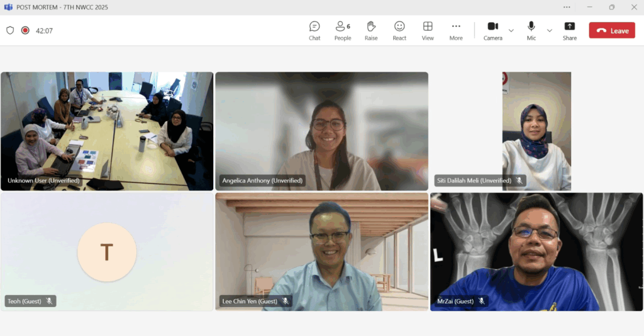This screenshot has height=336, width=644.
Task: Toggle the Mic mute state
Action: click(x=531, y=30)
